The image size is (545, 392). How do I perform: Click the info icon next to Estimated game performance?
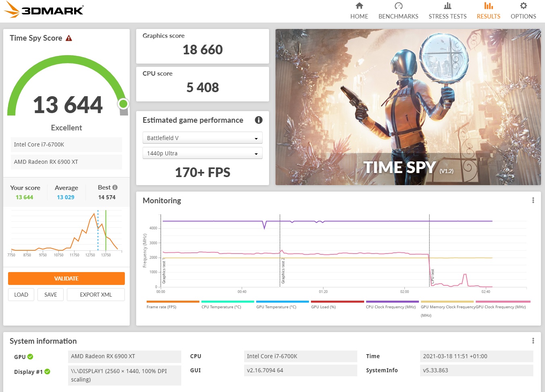pyautogui.click(x=259, y=120)
